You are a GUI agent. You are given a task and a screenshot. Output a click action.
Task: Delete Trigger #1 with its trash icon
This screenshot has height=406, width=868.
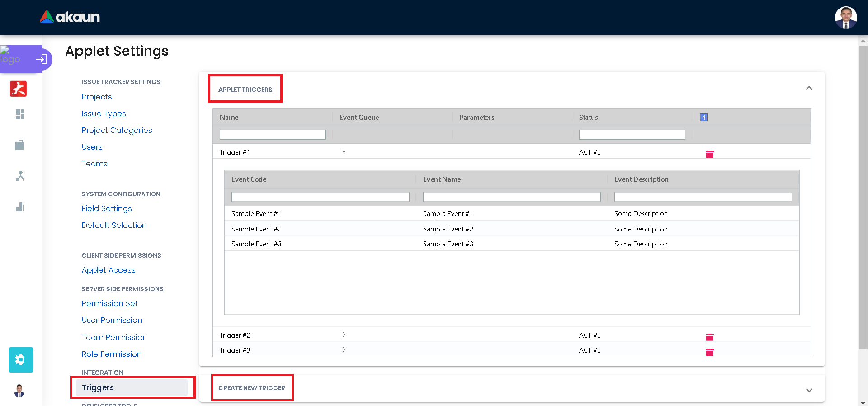[x=709, y=154]
